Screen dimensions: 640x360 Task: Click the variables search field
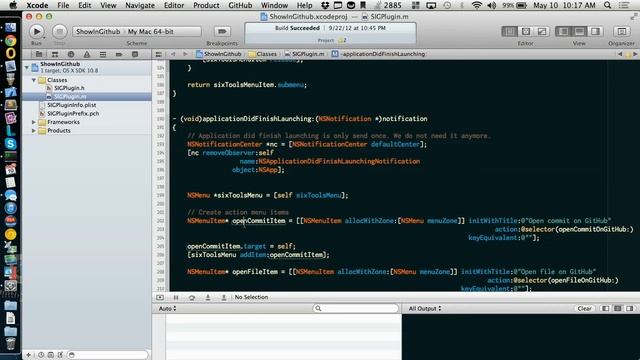[356, 309]
